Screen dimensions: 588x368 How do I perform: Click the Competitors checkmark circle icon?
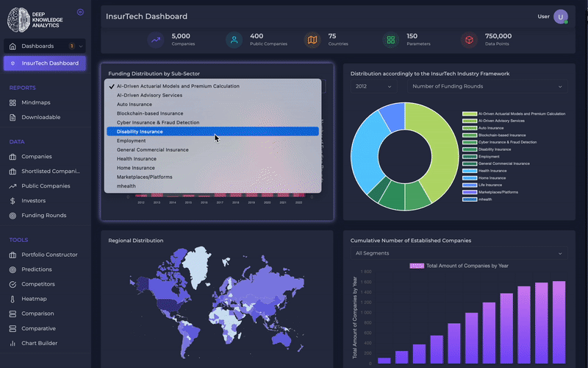(12, 284)
